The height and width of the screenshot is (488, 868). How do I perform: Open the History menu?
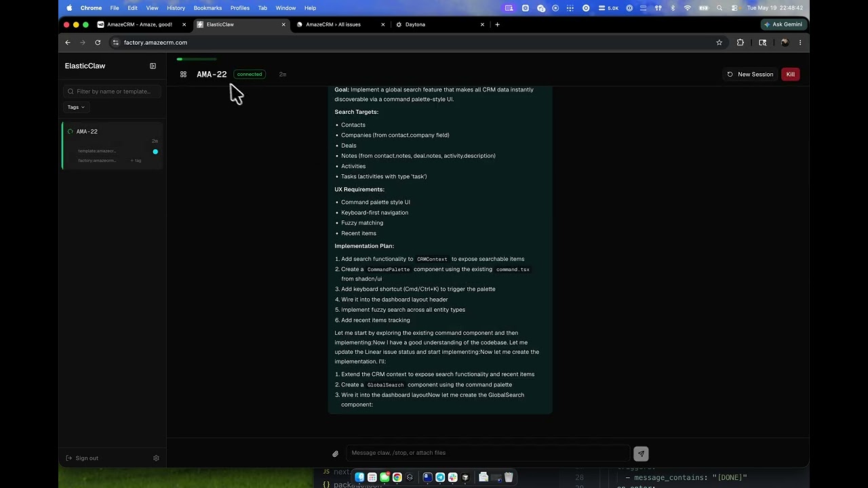176,8
